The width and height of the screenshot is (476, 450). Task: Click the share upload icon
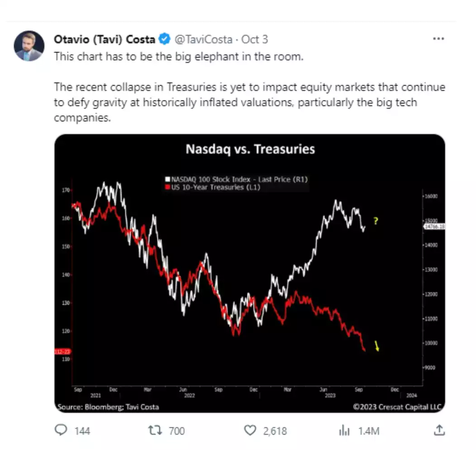(x=439, y=431)
